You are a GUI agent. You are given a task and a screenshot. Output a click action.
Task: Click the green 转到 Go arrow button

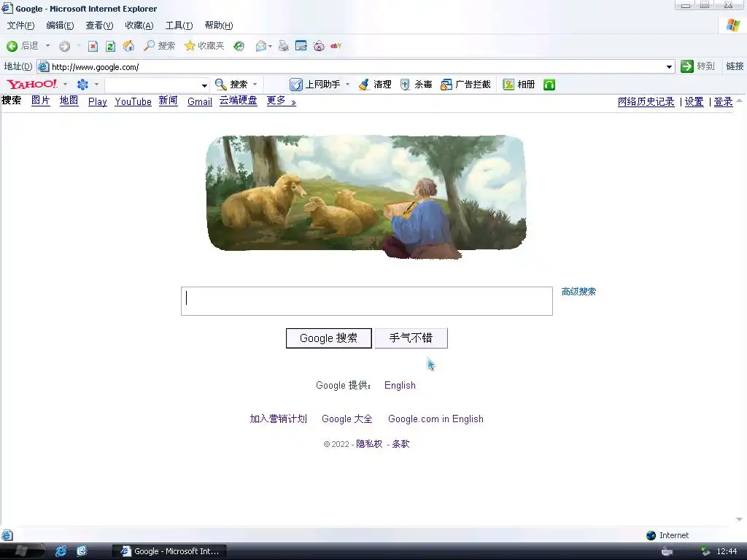(698, 66)
